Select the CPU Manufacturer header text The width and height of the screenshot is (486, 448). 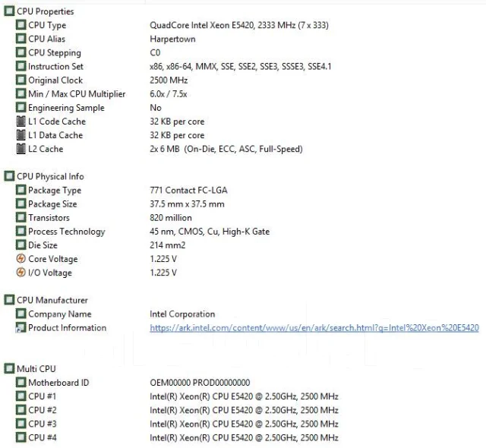tap(52, 300)
